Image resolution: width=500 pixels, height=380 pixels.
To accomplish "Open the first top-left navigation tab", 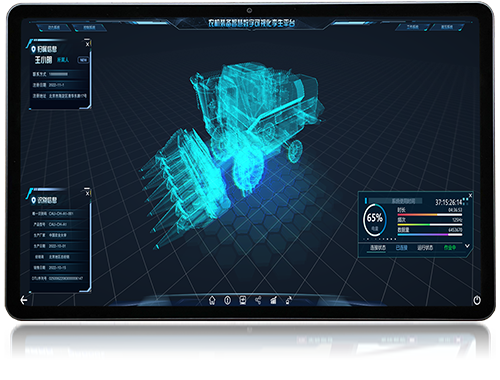I will click(53, 27).
